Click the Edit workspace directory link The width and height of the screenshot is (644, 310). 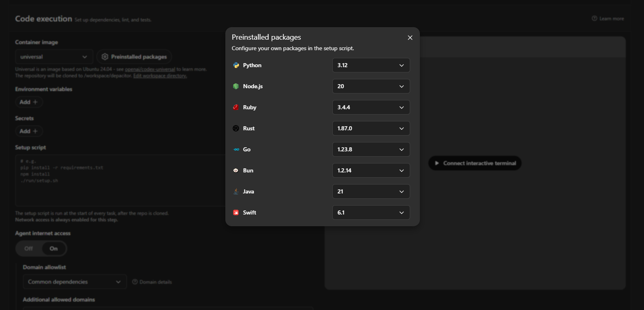tap(160, 76)
